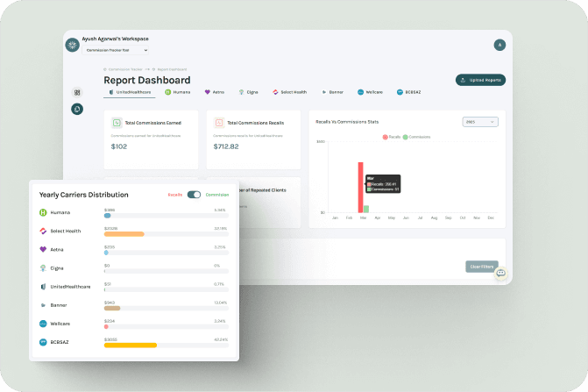Switch to the Banner tab
Image resolution: width=588 pixels, height=392 pixels.
point(333,92)
